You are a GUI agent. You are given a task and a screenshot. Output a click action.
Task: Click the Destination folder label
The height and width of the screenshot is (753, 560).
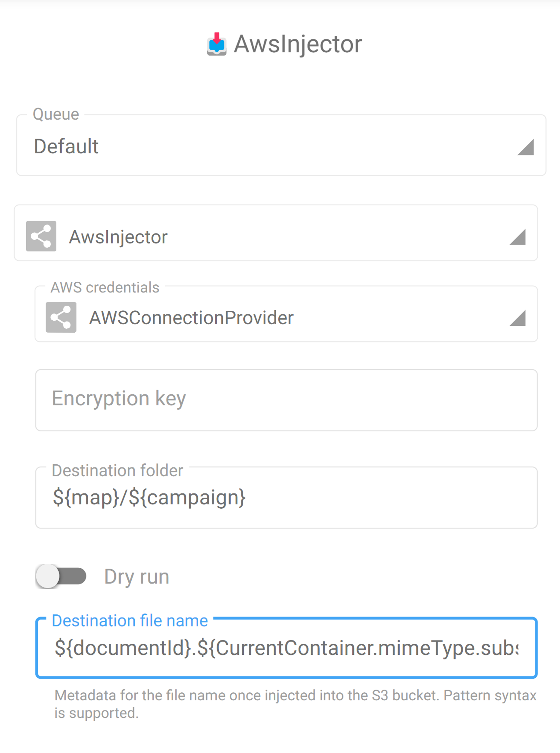point(117,471)
